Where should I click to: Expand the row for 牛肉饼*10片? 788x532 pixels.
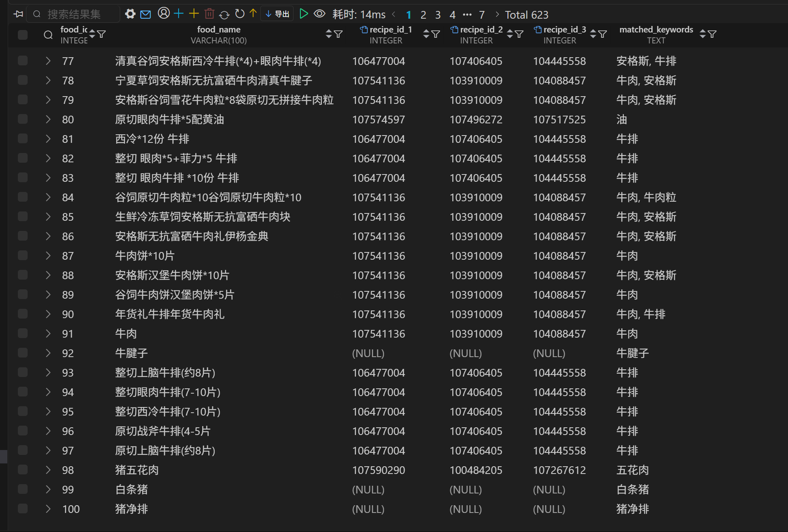tap(48, 255)
